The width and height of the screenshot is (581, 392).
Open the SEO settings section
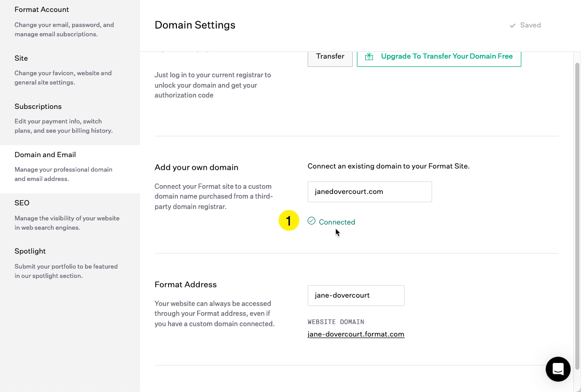[22, 203]
